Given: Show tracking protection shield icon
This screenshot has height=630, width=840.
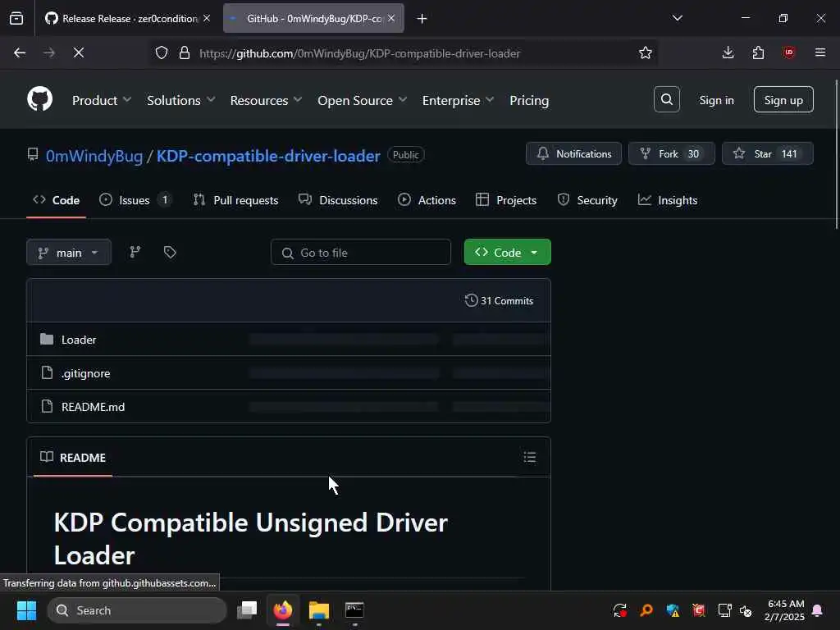Looking at the screenshot, I should 162,52.
